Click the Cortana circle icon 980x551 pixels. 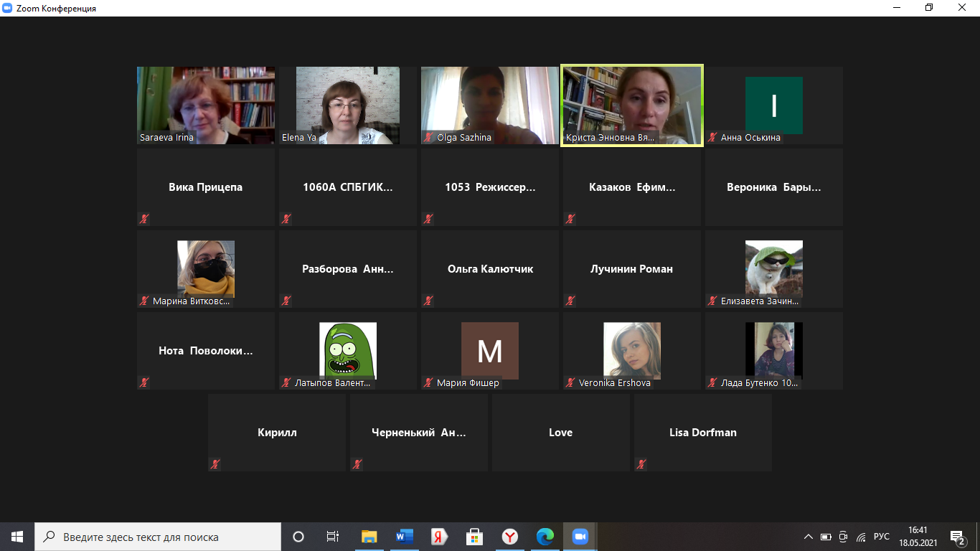tap(298, 537)
